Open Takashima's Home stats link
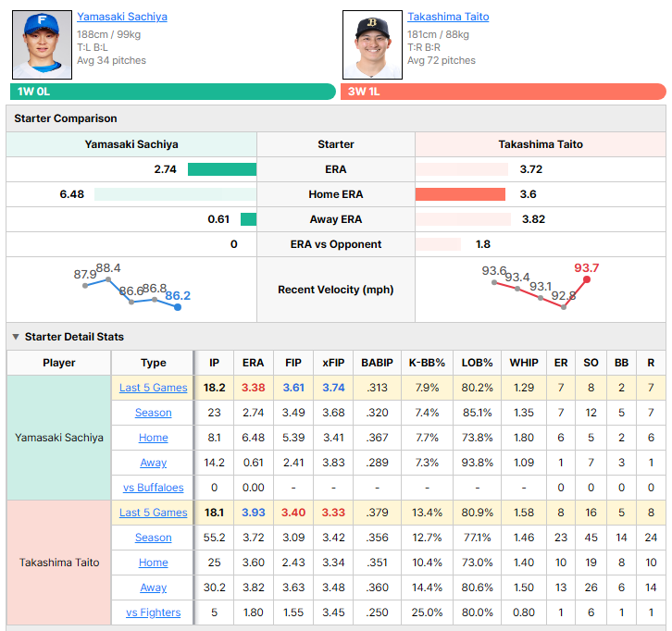Image resolution: width=672 pixels, height=631 pixels. 154,563
